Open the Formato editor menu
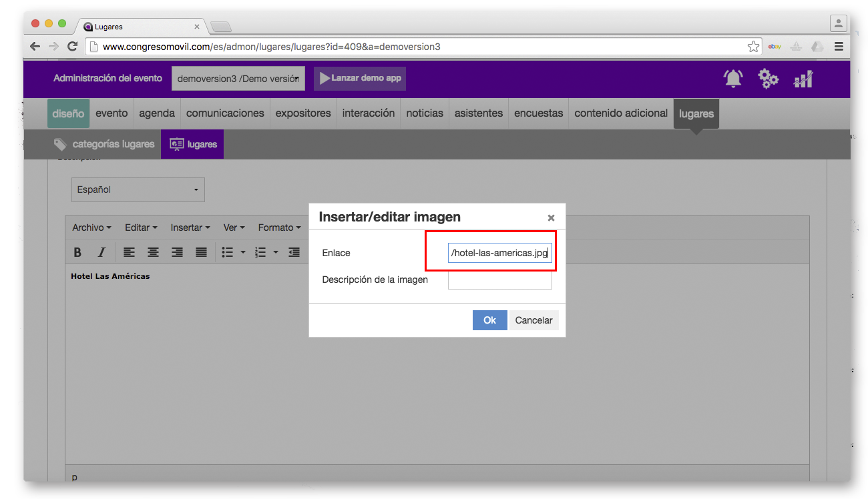The image size is (868, 499). [279, 227]
